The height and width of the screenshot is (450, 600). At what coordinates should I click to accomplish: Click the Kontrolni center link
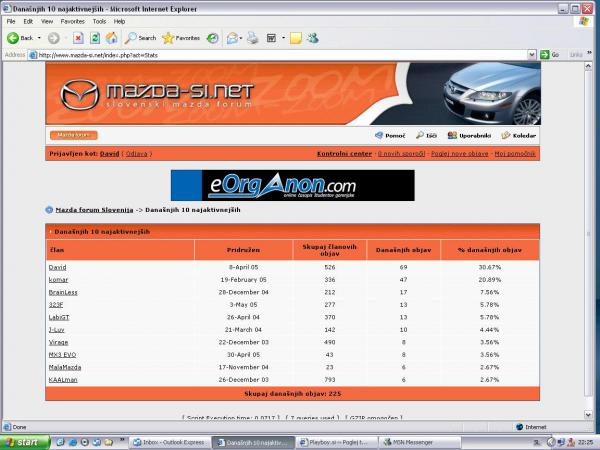(x=344, y=153)
